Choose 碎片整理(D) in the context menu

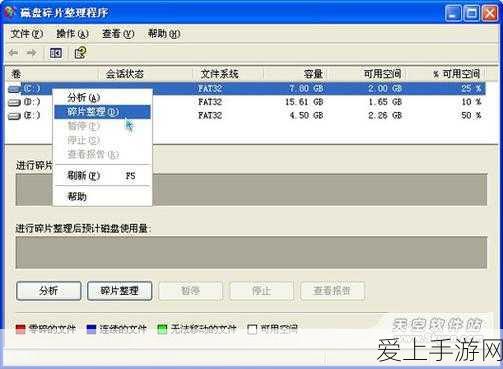tap(102, 112)
